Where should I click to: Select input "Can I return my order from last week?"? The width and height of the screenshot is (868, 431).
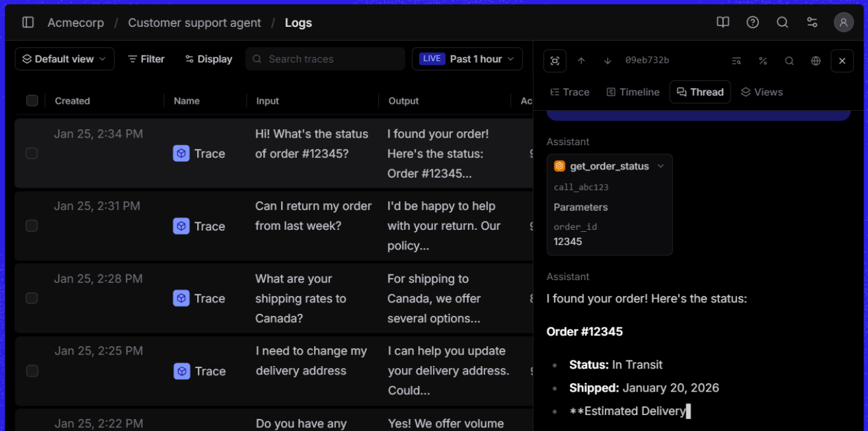(313, 216)
